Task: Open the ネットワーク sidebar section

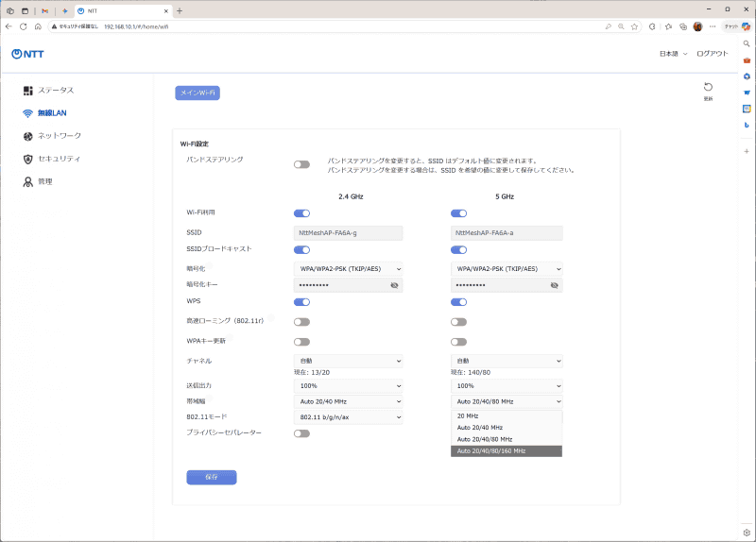Action: tap(52, 136)
